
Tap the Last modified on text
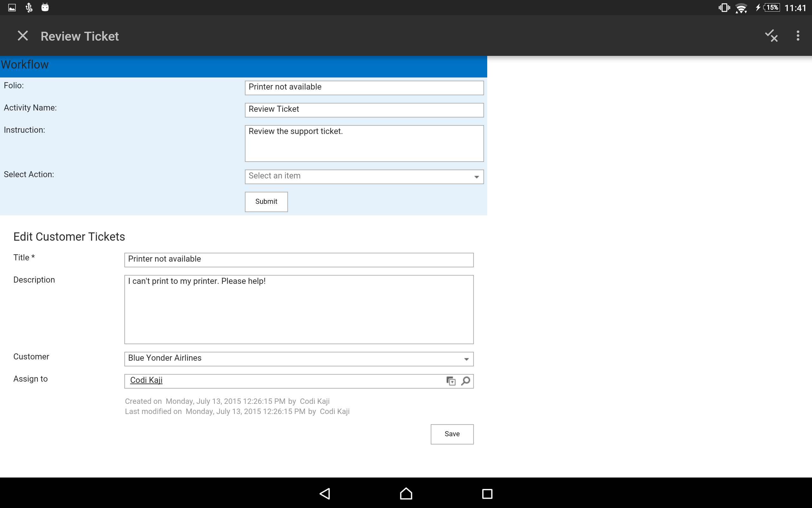click(237, 411)
